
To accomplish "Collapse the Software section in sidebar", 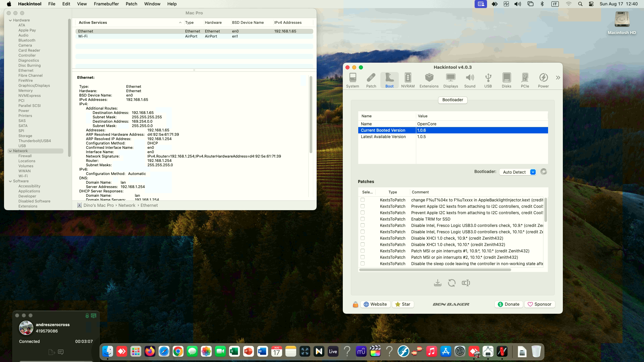I will [x=10, y=181].
